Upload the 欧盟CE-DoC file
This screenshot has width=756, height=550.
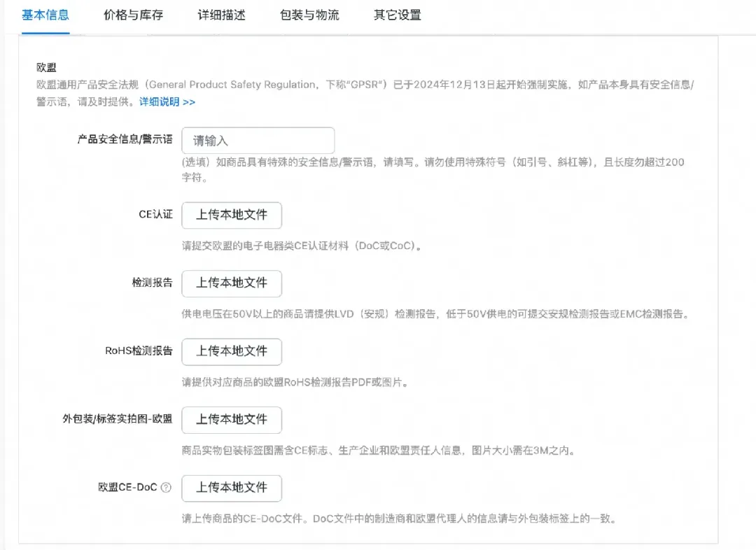(231, 488)
